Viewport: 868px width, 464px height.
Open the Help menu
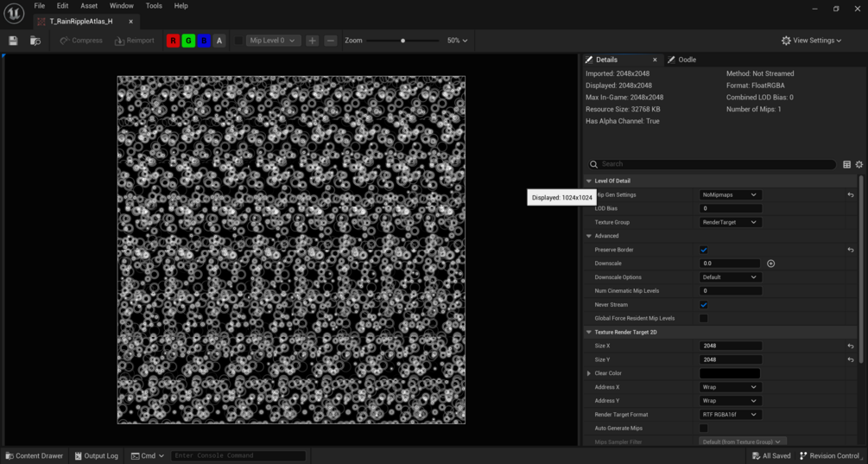tap(181, 5)
